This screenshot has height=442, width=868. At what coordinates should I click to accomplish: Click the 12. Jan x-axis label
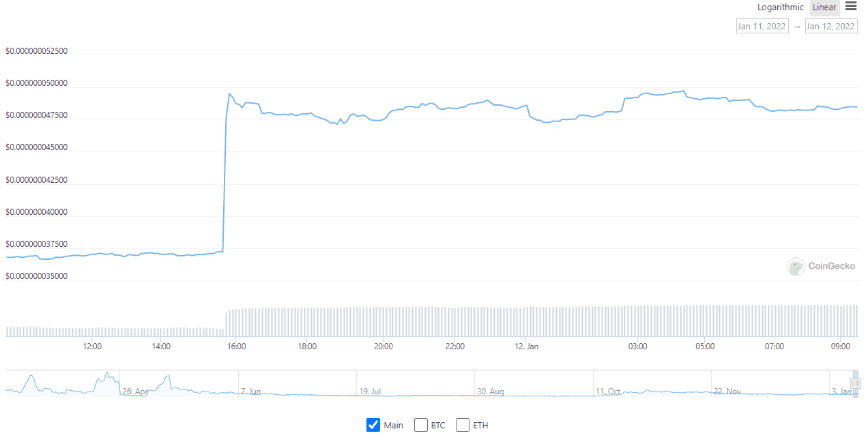coord(528,347)
